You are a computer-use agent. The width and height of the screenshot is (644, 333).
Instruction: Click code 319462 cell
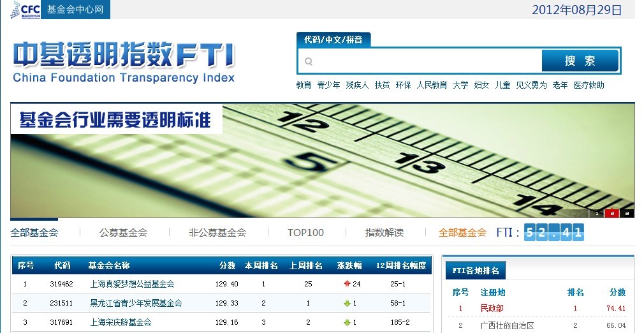point(62,284)
